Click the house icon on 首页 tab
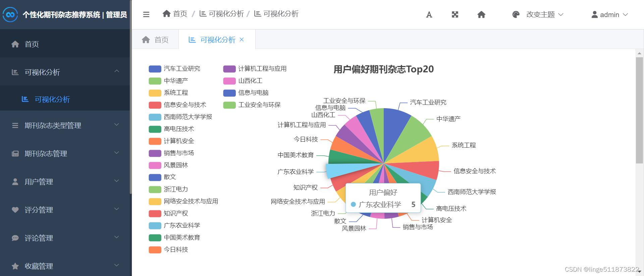The width and height of the screenshot is (644, 276). 146,40
